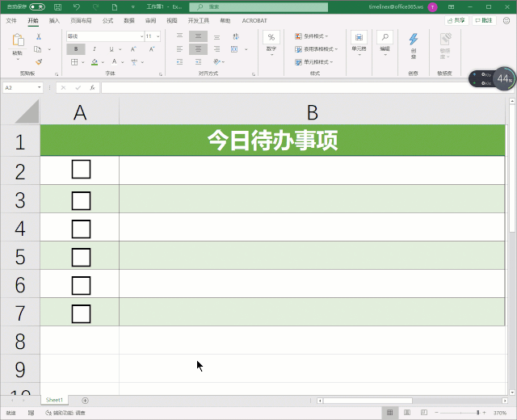Click the zoom slider handle

pos(477,413)
